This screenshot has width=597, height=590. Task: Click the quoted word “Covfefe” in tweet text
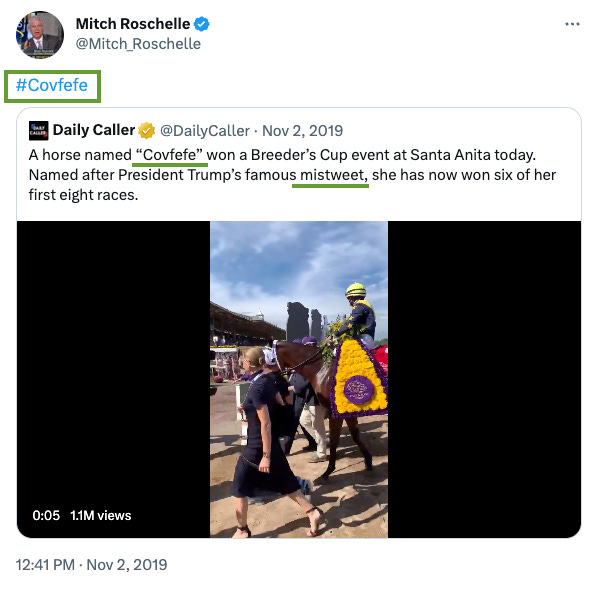click(x=169, y=155)
